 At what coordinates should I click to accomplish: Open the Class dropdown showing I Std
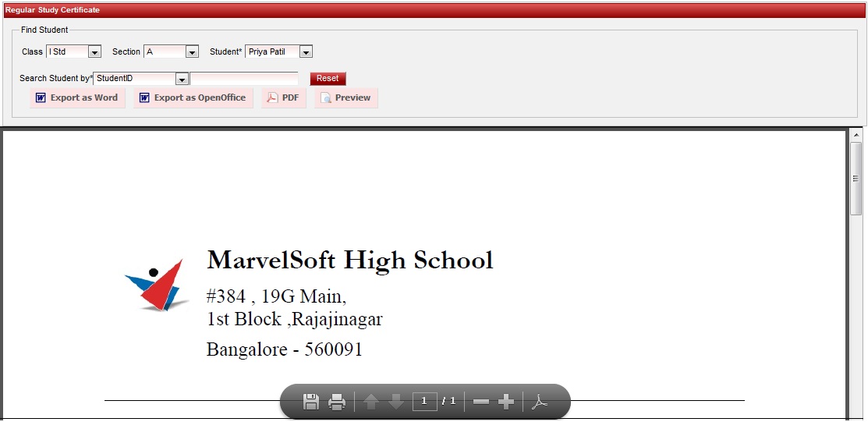pyautogui.click(x=94, y=52)
